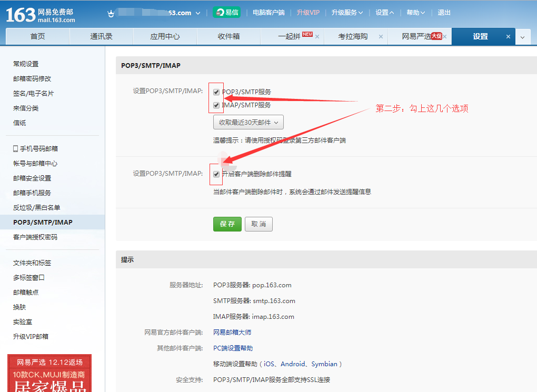Open 换肤 in the sidebar
This screenshot has width=537, height=392.
tap(19, 307)
